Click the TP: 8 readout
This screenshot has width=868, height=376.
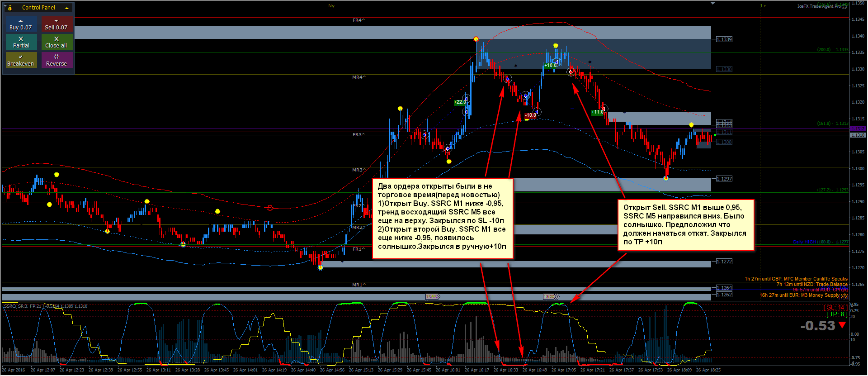tap(837, 314)
